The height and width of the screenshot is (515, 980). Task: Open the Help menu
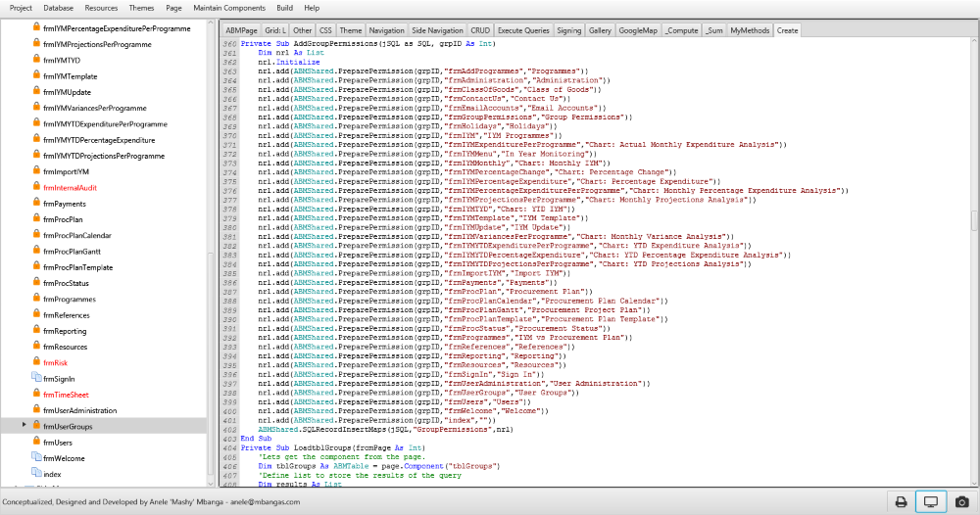coord(312,8)
